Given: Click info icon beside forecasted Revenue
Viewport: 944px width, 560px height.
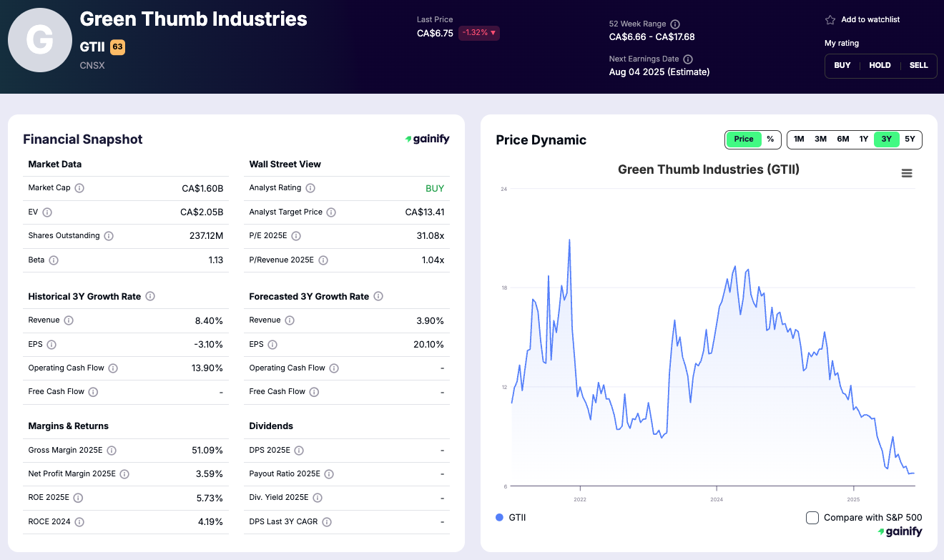Looking at the screenshot, I should (290, 320).
